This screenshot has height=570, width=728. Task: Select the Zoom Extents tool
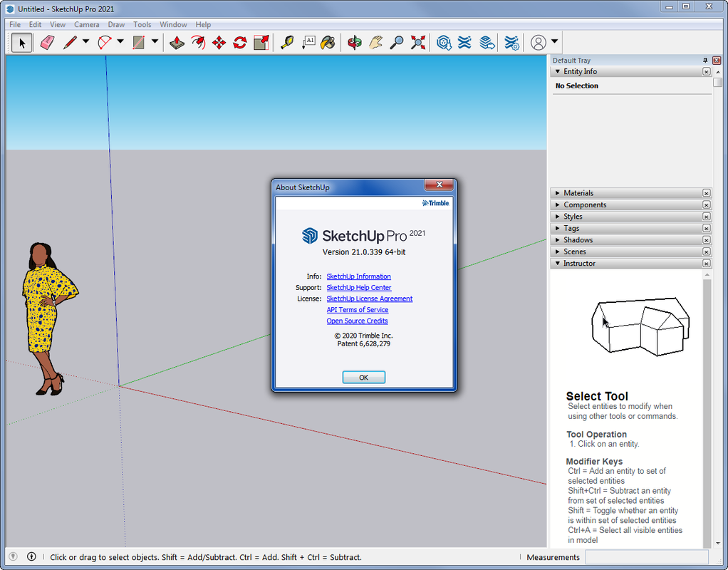click(x=418, y=43)
